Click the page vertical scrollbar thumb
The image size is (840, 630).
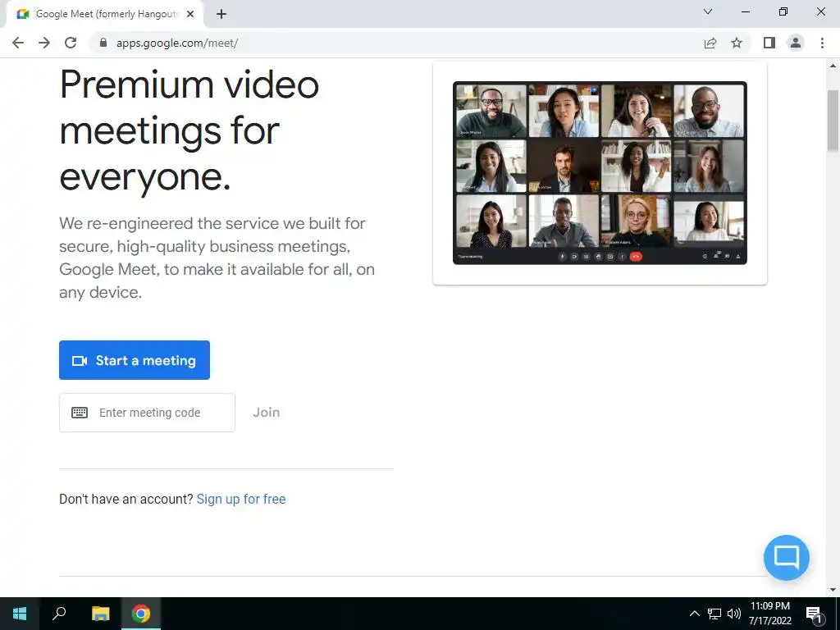tap(833, 121)
